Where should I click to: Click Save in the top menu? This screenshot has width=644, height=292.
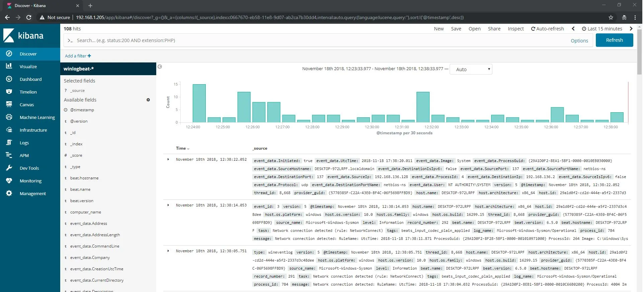pos(456,29)
